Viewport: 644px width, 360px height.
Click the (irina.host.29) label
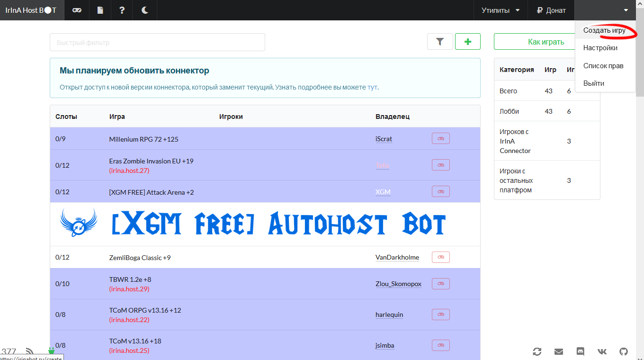click(129, 289)
